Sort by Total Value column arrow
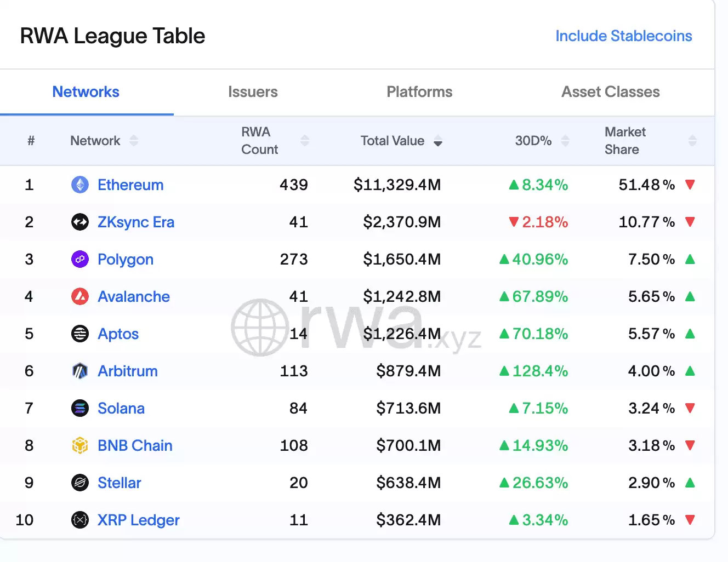The image size is (728, 562). (x=437, y=142)
